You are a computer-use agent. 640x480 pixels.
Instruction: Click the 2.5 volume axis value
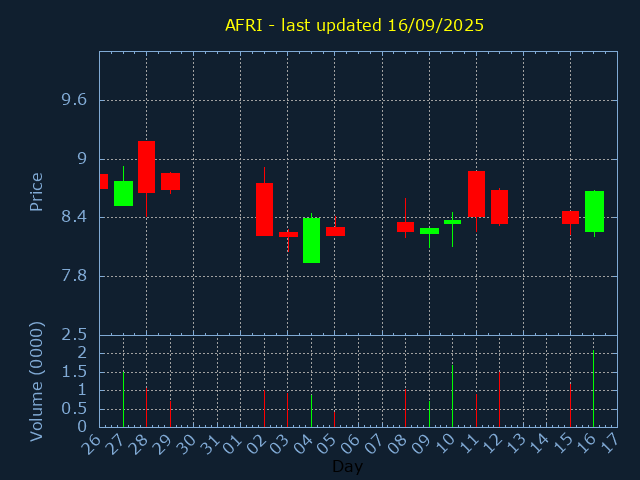coord(74,335)
